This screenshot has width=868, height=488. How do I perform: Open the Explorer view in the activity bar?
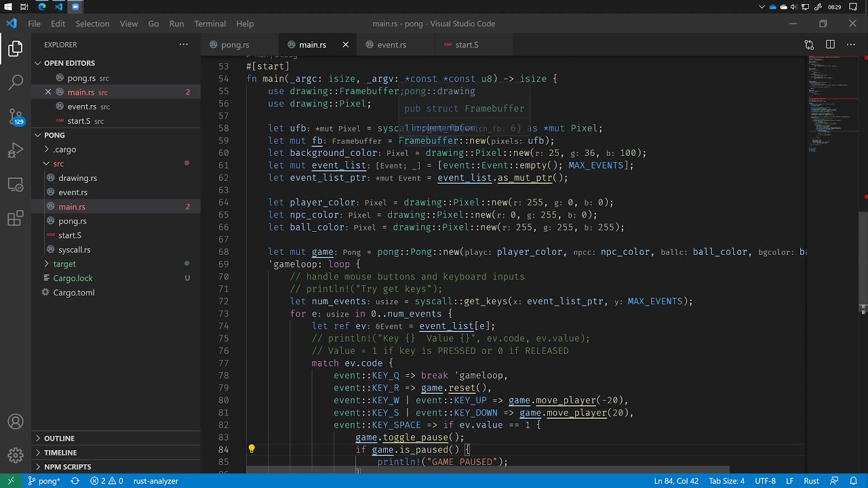(x=16, y=49)
